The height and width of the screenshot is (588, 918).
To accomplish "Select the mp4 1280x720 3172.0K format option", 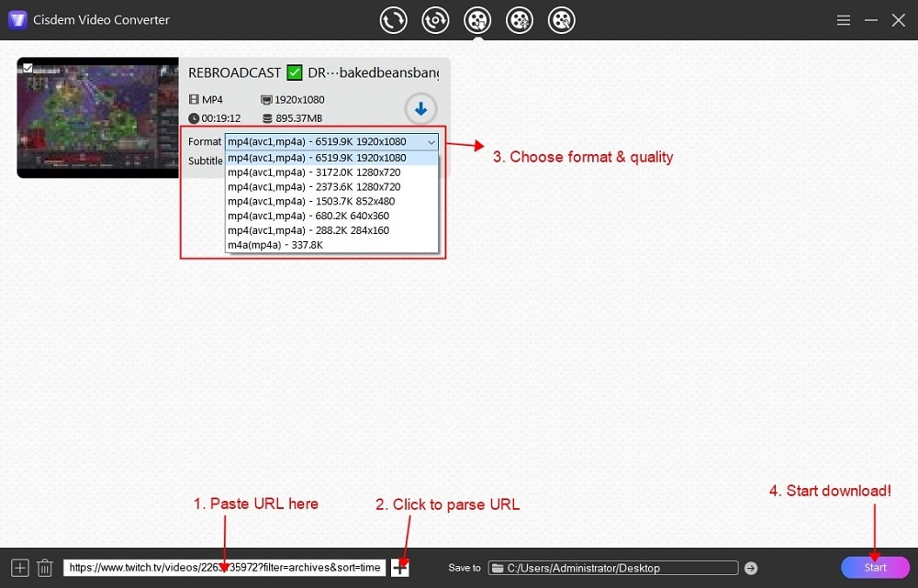I will pos(312,172).
